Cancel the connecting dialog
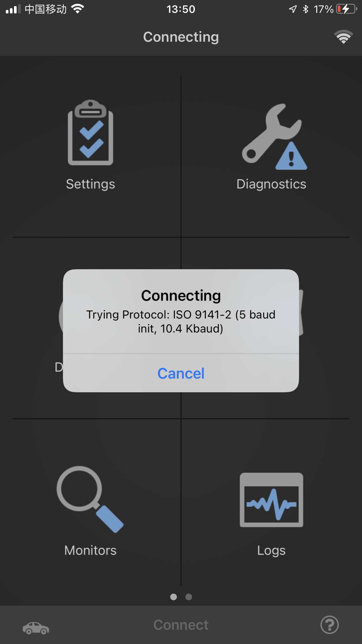362x644 pixels. coord(181,373)
